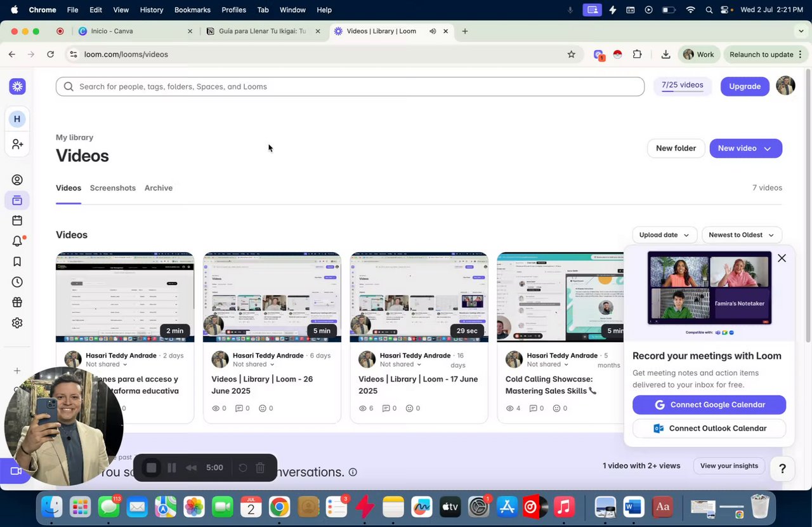Click reactions emoji on 26 June video

point(263,408)
